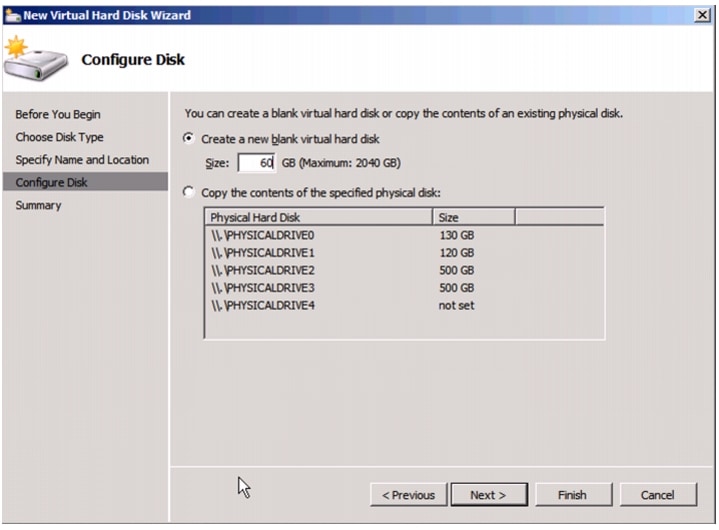Screen dimensions: 719x530
Task: Open the Choose Disk Type step
Action: pyautogui.click(x=60, y=137)
